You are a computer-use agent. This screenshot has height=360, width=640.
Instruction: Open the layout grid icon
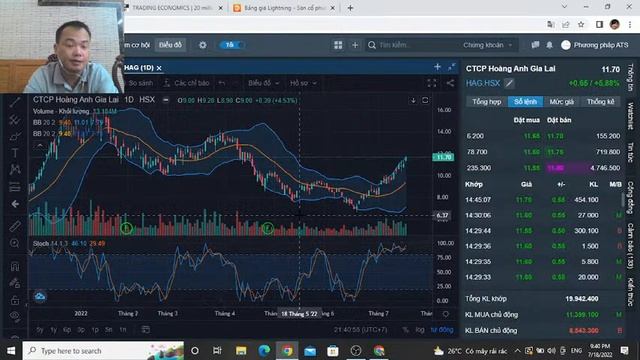338,45
